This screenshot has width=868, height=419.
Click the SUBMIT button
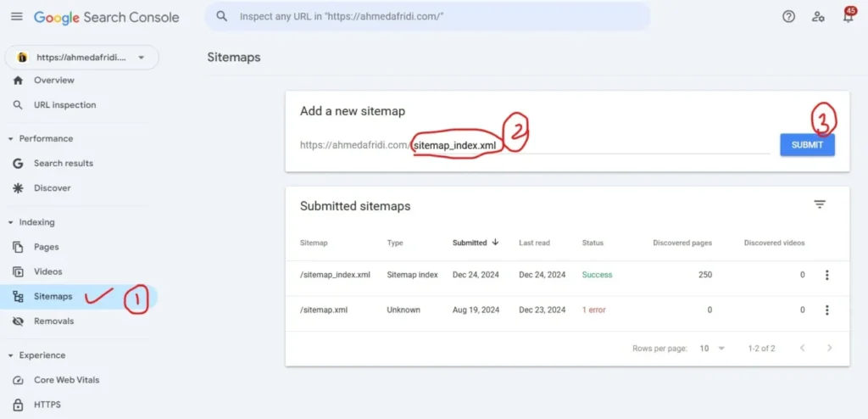coord(807,145)
